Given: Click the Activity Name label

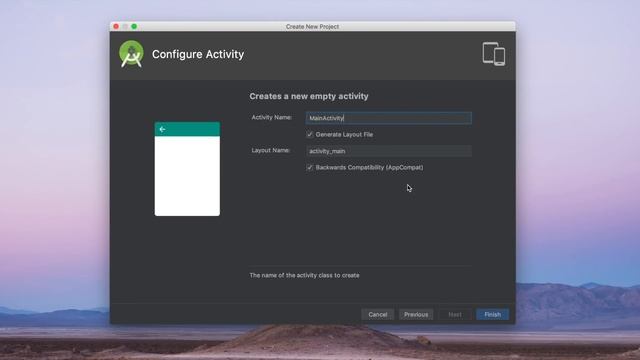Looking at the screenshot, I should (x=271, y=118).
